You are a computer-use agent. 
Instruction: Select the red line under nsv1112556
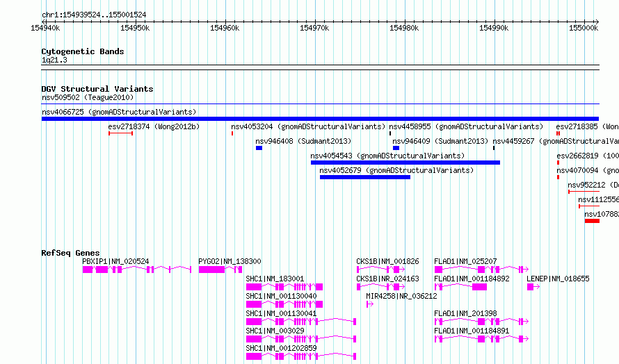tap(589, 206)
